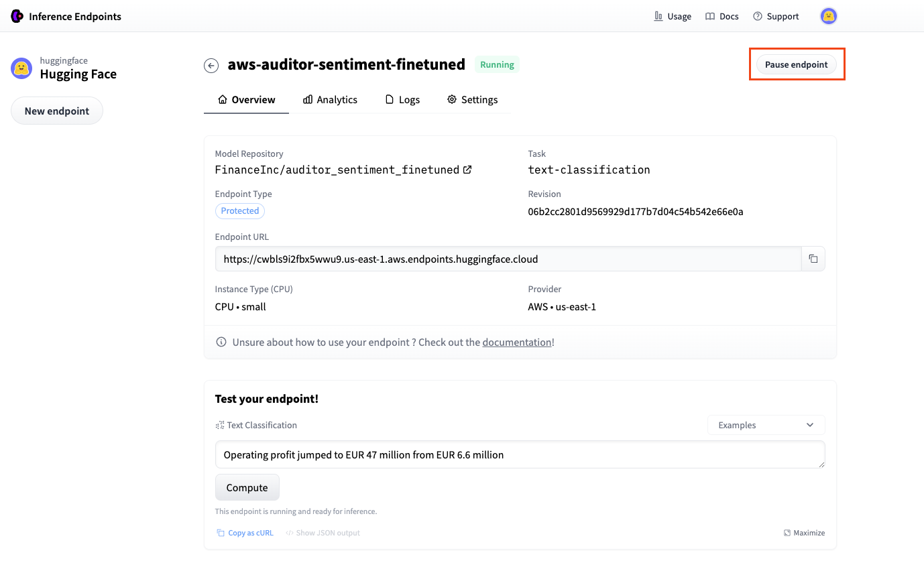Go back using the arrow next to endpoint name
The height and width of the screenshot is (571, 924).
pos(211,65)
